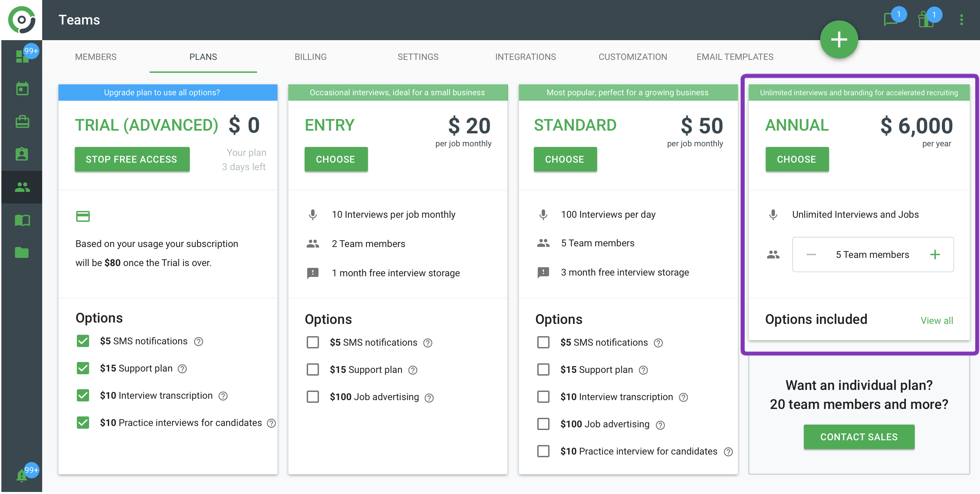980x494 pixels.
Task: Open the gift rewards icon in header
Action: point(925,19)
